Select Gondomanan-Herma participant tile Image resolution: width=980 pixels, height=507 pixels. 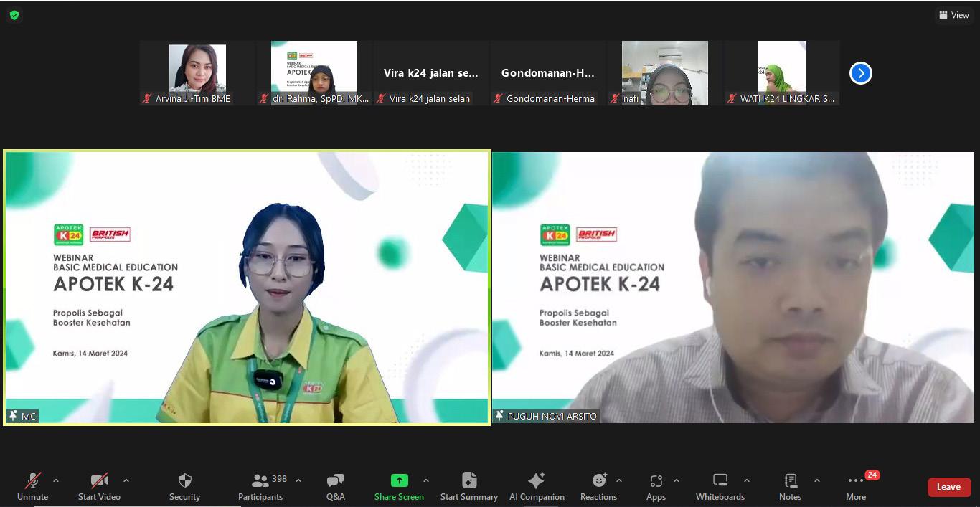coord(548,73)
